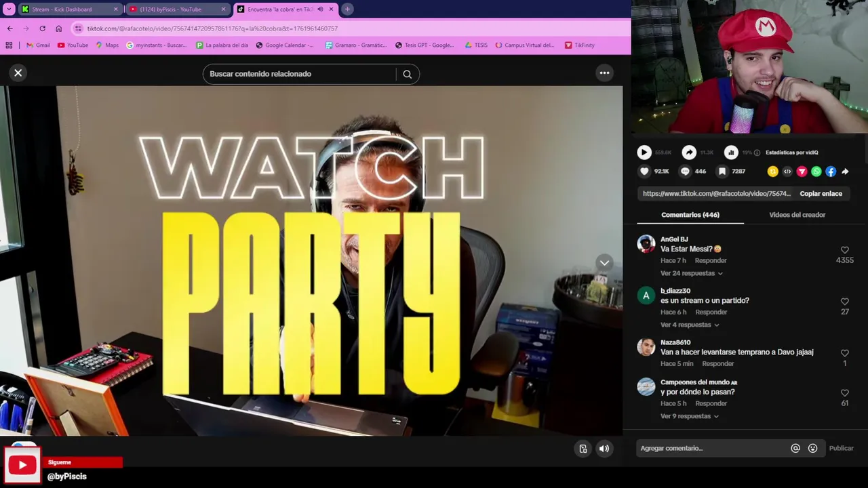This screenshot has height=488, width=868.
Task: Expand Ver 4 respuestas
Action: click(690, 325)
